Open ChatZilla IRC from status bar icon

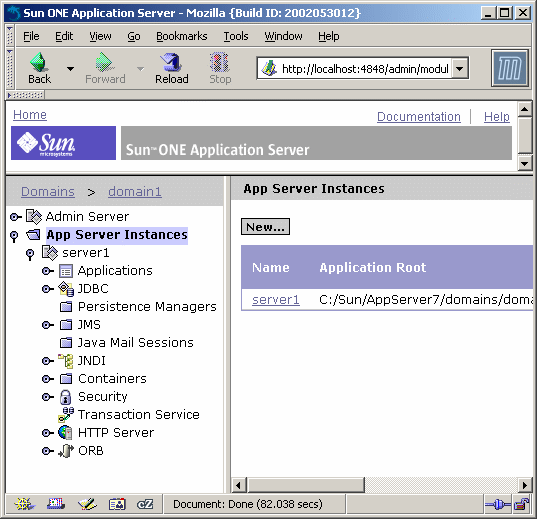pyautogui.click(x=145, y=504)
